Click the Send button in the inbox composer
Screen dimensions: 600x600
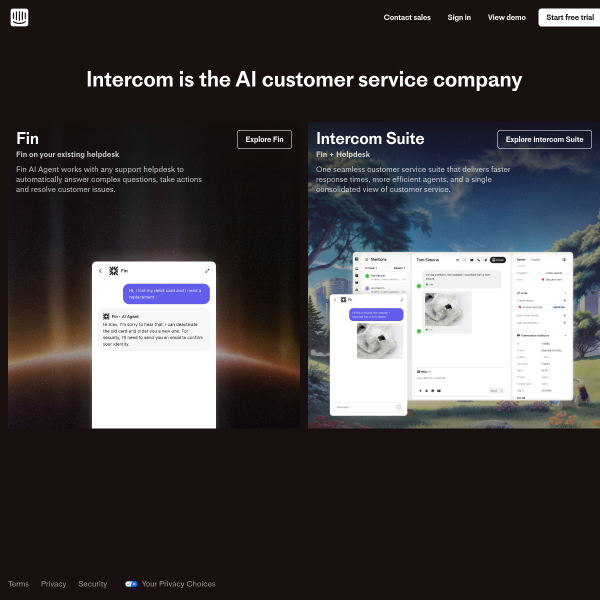click(x=497, y=391)
